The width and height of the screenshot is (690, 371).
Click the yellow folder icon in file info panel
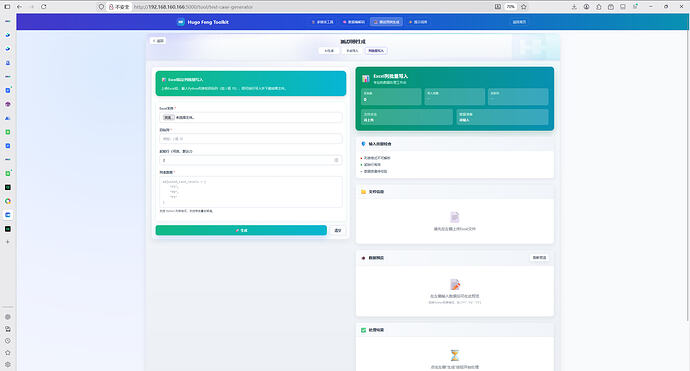click(363, 192)
